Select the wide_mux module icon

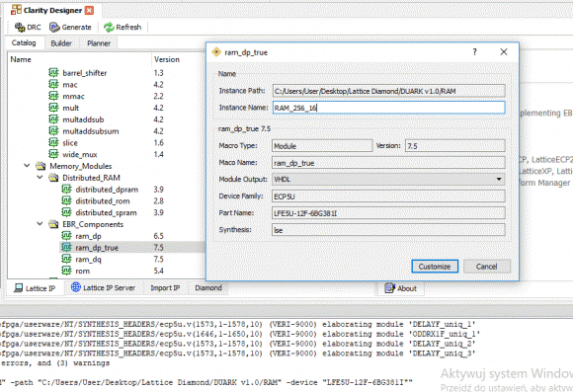[53, 154]
